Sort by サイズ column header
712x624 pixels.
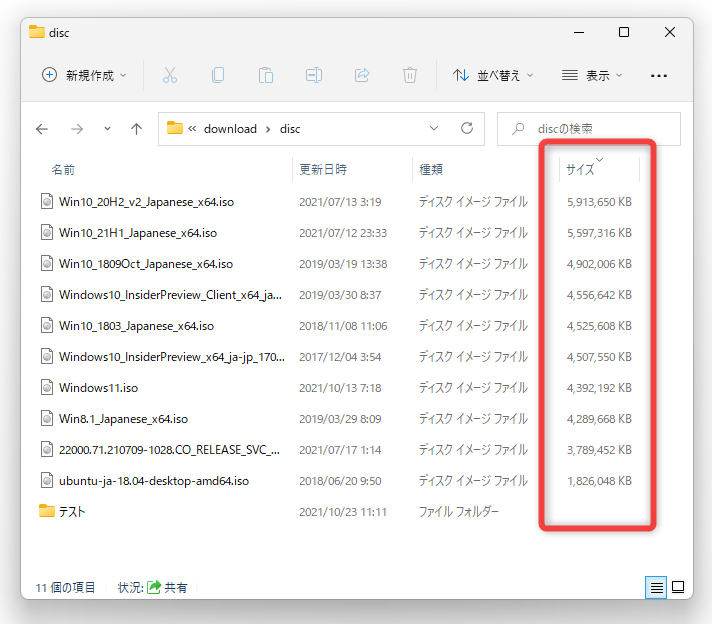tap(580, 169)
